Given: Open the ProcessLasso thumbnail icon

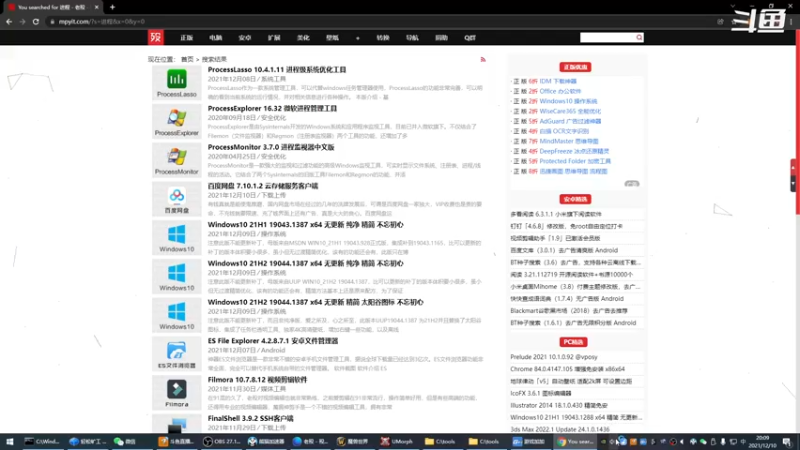Looking at the screenshot, I should [177, 83].
